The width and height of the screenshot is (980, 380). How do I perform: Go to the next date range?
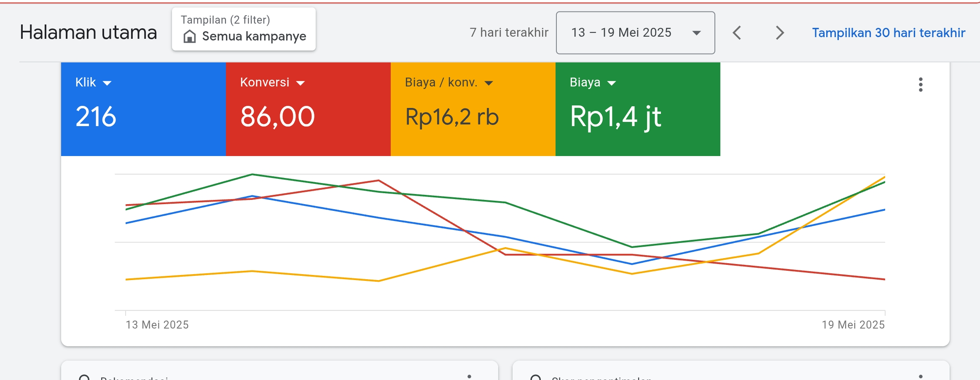pos(780,32)
